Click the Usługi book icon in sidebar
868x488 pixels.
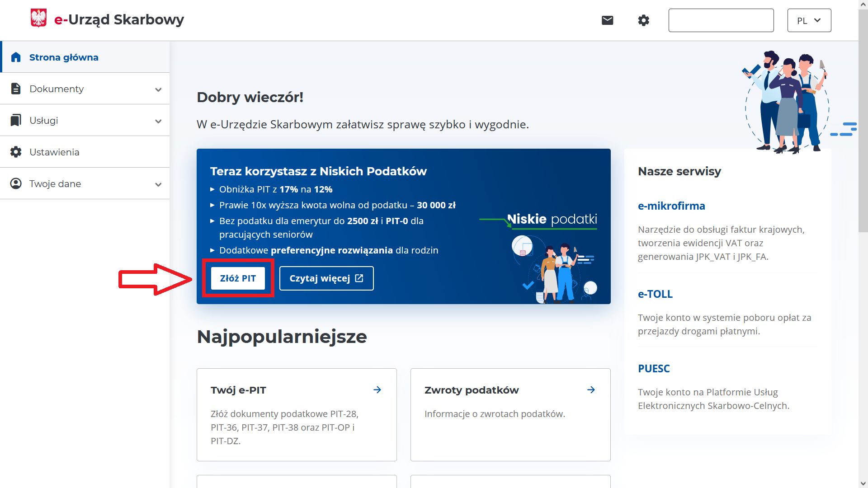pos(16,121)
